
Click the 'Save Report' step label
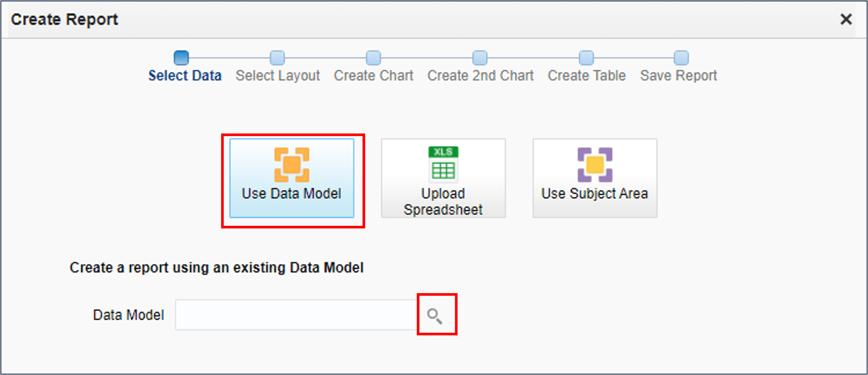(x=678, y=76)
